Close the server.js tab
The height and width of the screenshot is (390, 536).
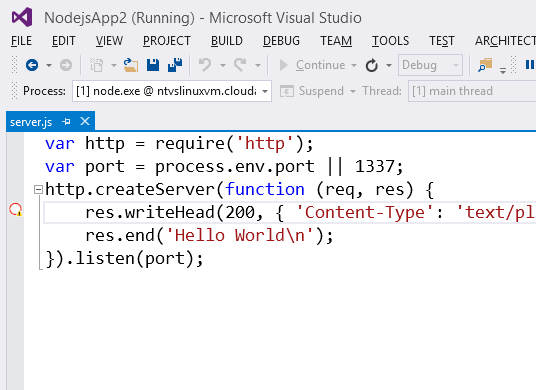click(x=85, y=121)
